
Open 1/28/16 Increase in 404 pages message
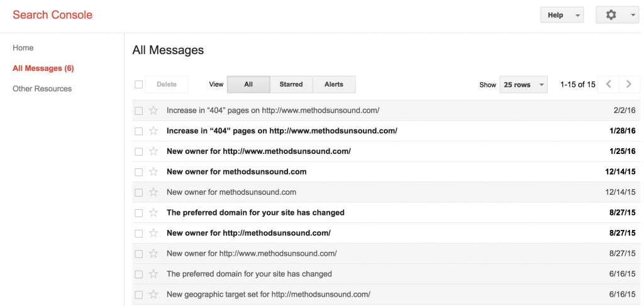282,131
